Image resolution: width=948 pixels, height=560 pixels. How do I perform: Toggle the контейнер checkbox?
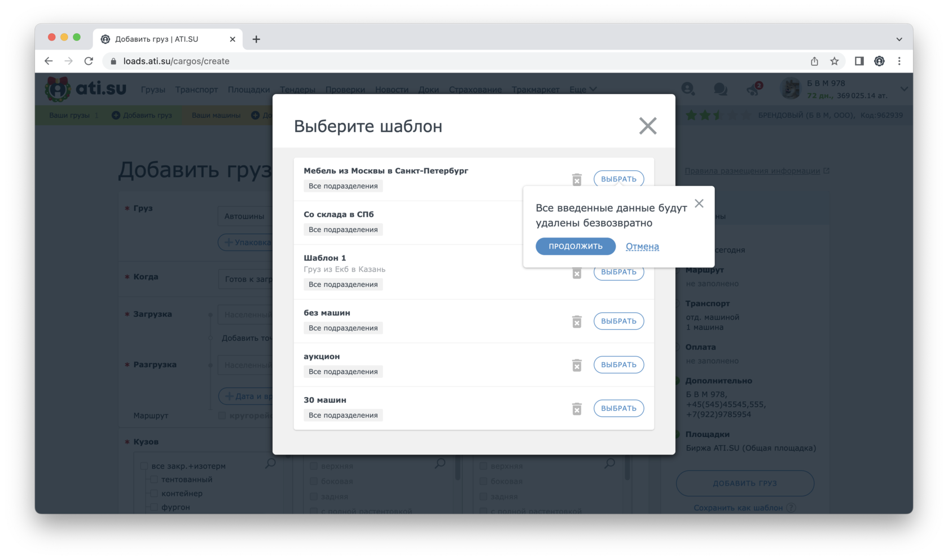pyautogui.click(x=154, y=493)
